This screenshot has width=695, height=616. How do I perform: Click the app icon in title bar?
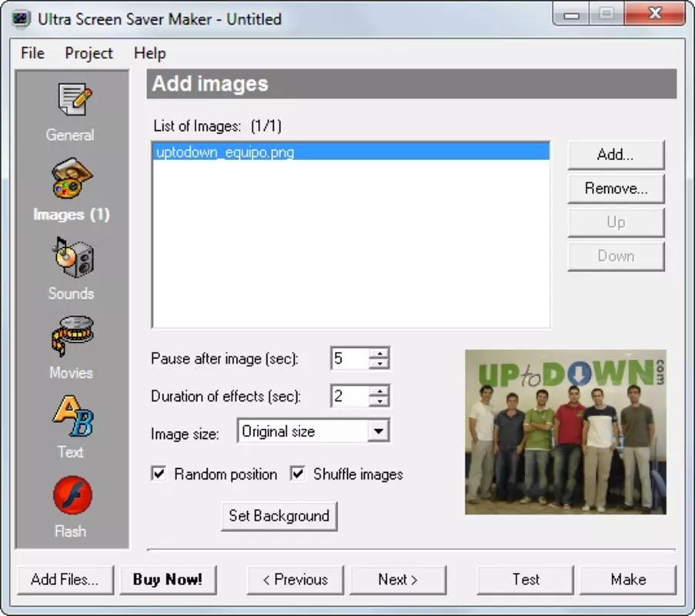click(21, 19)
